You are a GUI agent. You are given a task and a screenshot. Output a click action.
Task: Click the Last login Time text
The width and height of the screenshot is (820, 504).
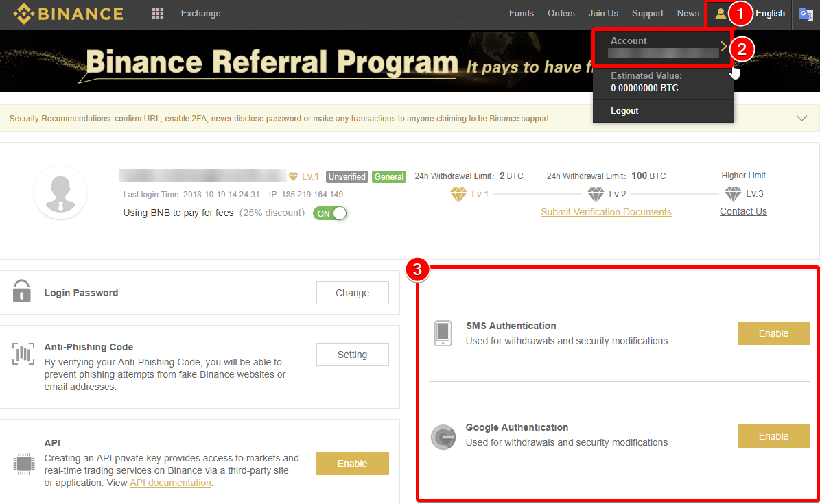coord(191,195)
